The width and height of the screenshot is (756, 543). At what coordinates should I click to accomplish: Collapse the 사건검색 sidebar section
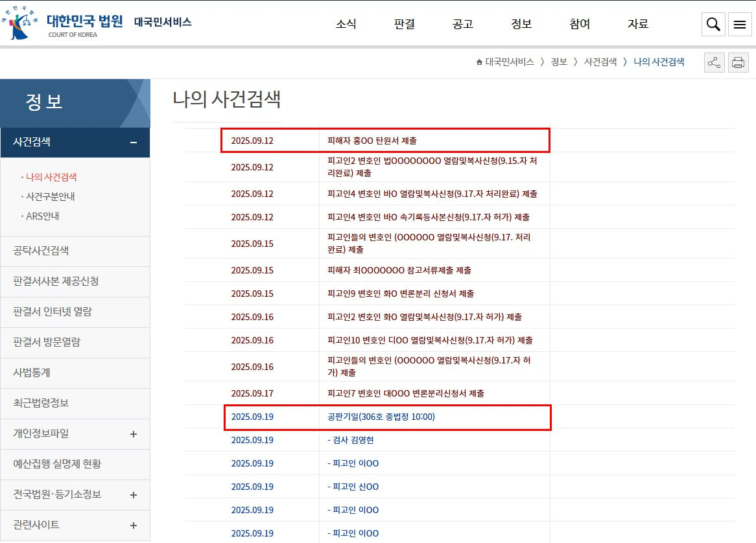tap(134, 143)
